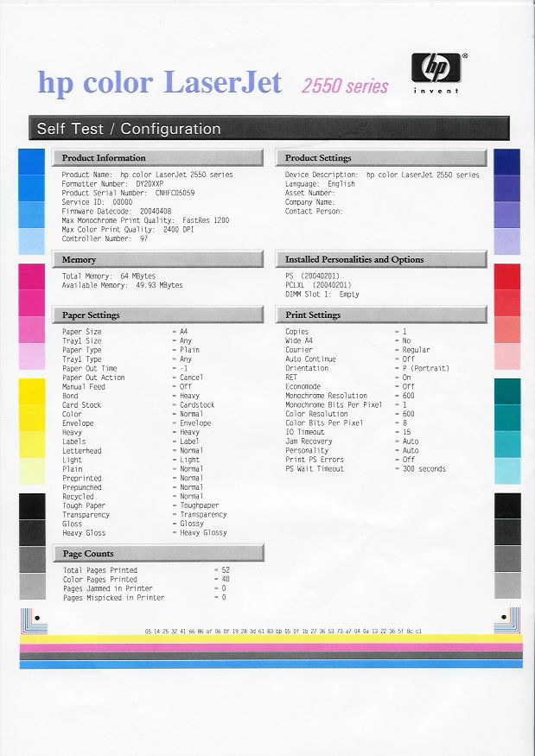The height and width of the screenshot is (756, 535).
Task: Click the magenta horizontal bar at bottom
Action: pyautogui.click(x=271, y=647)
